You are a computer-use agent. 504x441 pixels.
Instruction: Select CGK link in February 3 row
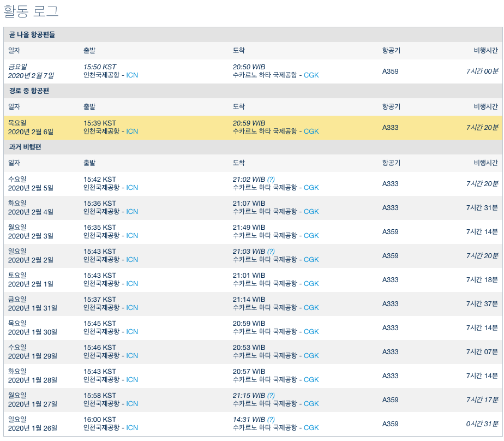tap(311, 236)
